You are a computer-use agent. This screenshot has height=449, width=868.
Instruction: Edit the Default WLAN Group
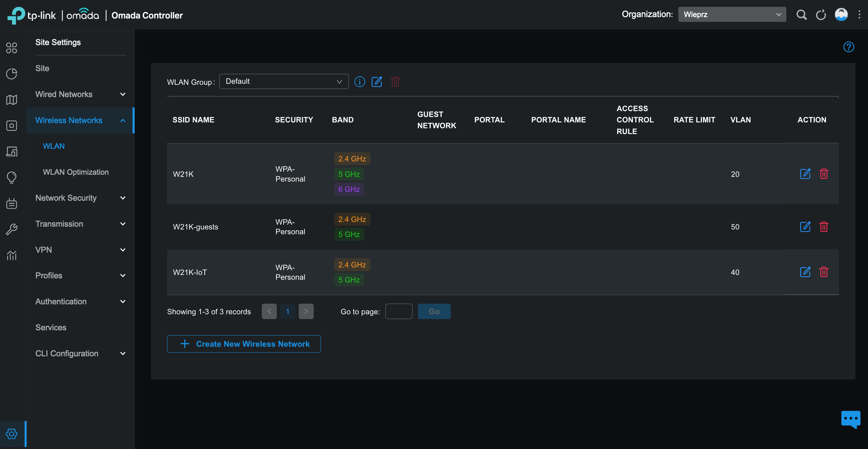click(377, 82)
